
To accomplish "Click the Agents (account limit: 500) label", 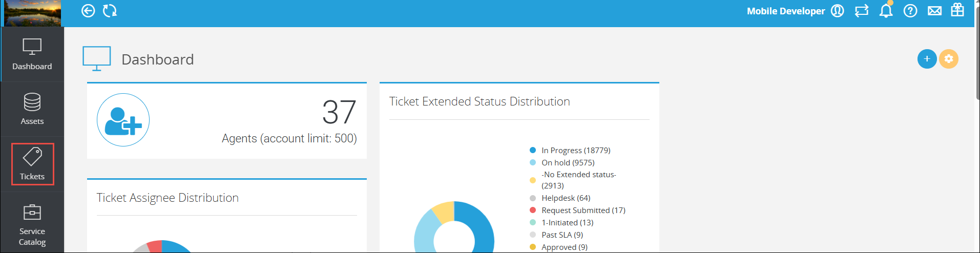I will (x=289, y=138).
